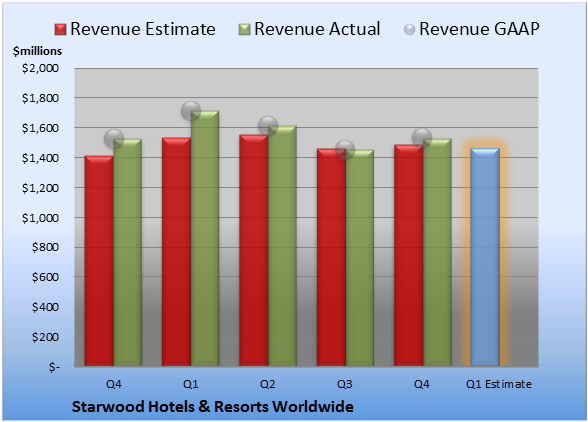The width and height of the screenshot is (588, 422).
Task: Click the gray Revenue GAAP legend marker
Action: 410,30
